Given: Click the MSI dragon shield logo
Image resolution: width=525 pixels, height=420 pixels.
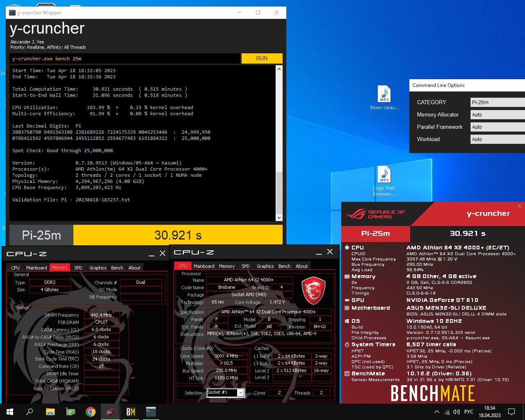Looking at the screenshot, I should (x=313, y=290).
